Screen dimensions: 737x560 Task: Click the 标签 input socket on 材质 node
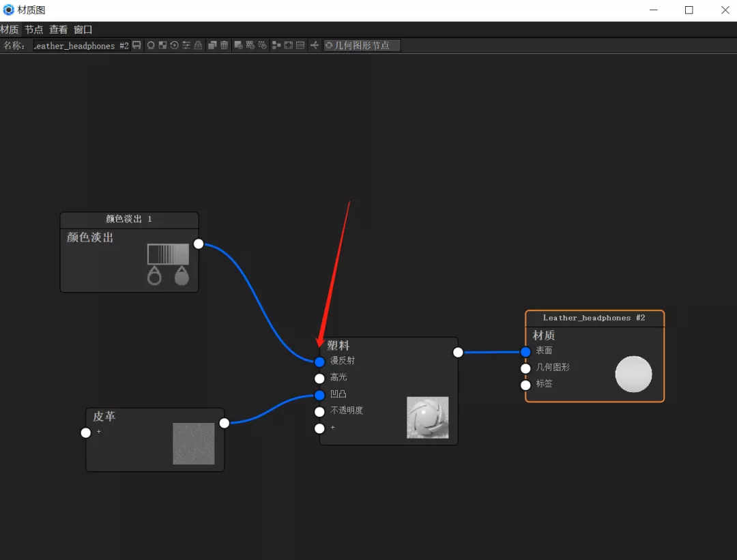[x=525, y=385]
